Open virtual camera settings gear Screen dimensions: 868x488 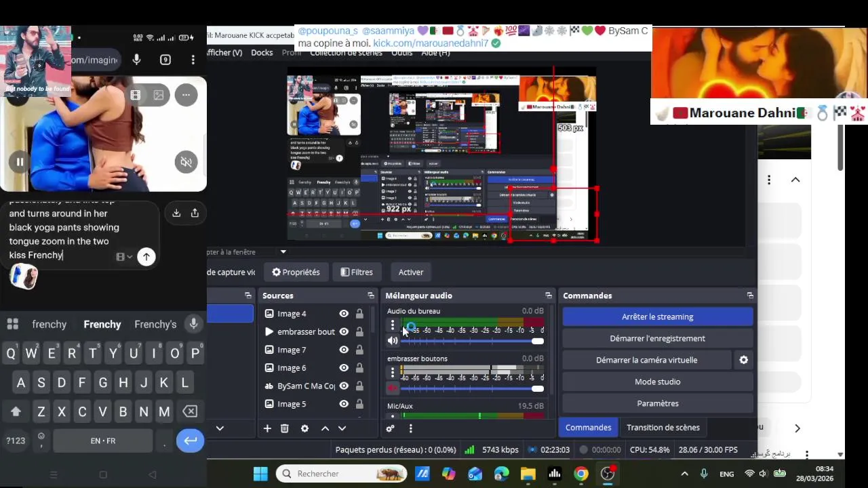pyautogui.click(x=744, y=360)
